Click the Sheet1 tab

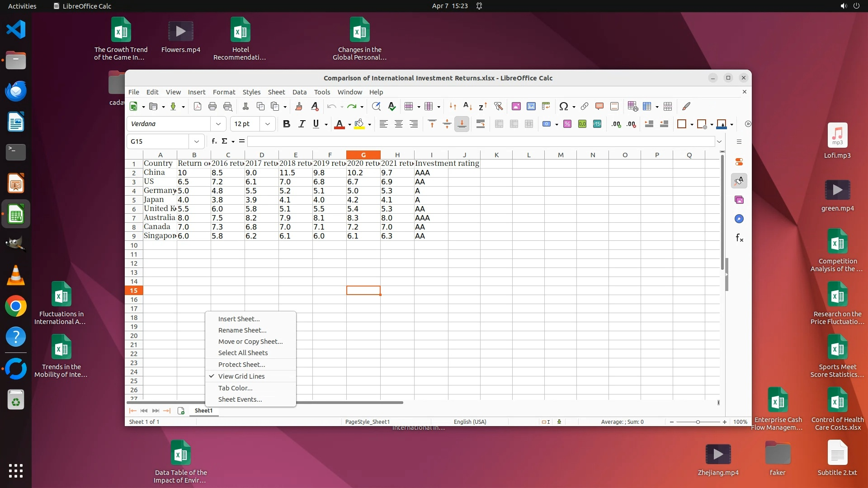[x=203, y=410]
